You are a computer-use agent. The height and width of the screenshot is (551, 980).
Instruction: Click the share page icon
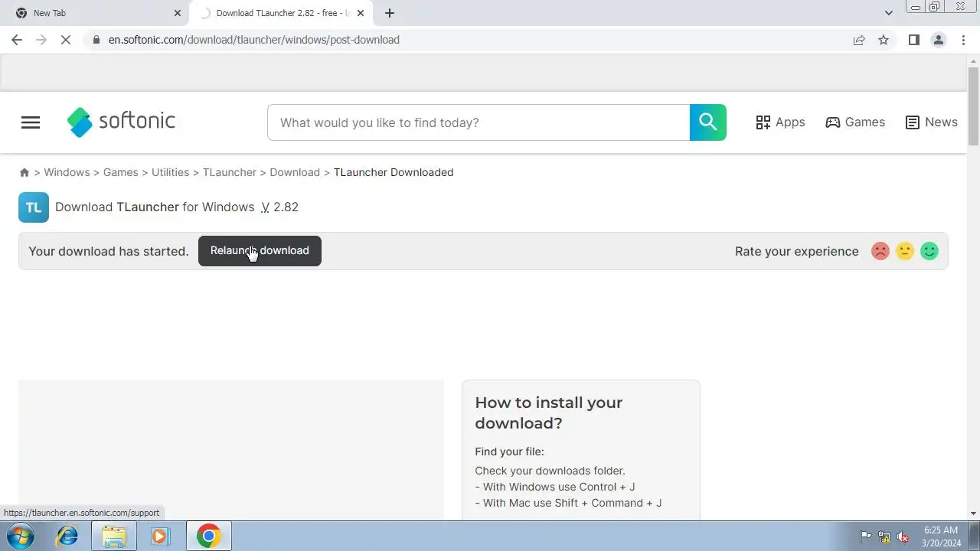(859, 40)
